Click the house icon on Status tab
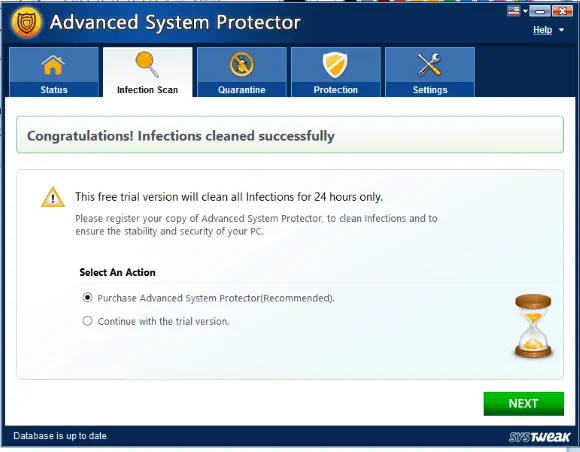Image resolution: width=580 pixels, height=452 pixels. 53,65
